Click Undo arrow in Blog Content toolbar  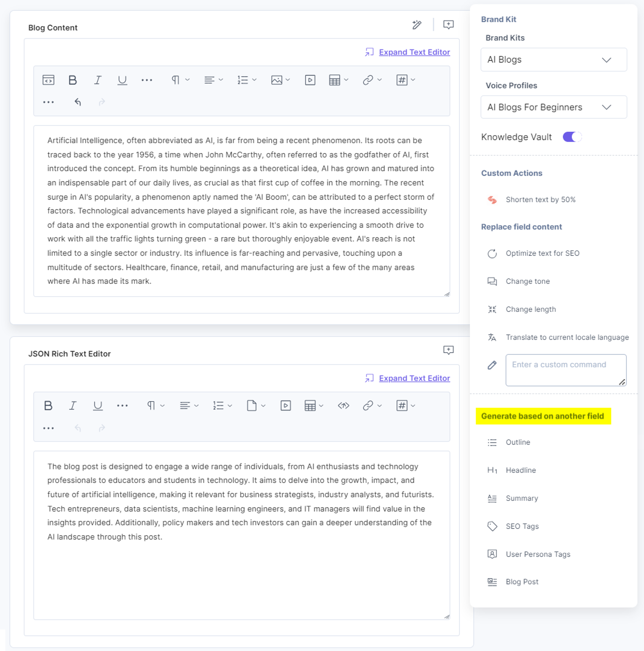(x=77, y=102)
